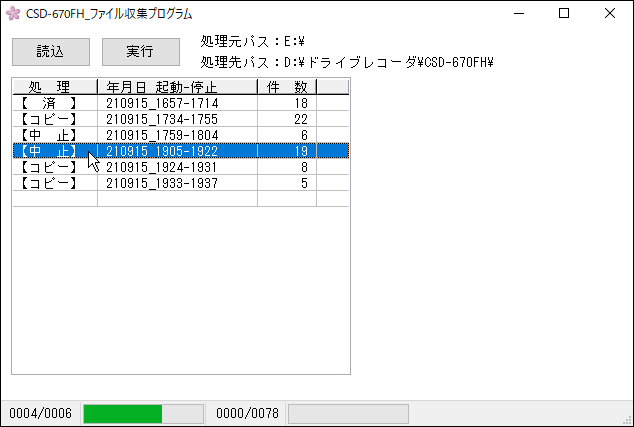Click 【済】 status in the first row
The height and width of the screenshot is (427, 634).
(49, 103)
